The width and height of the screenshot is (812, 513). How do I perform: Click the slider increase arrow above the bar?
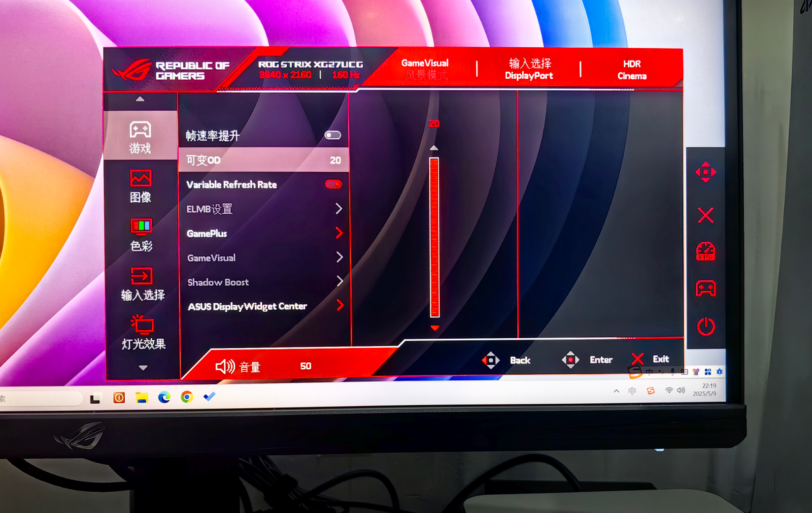click(434, 148)
